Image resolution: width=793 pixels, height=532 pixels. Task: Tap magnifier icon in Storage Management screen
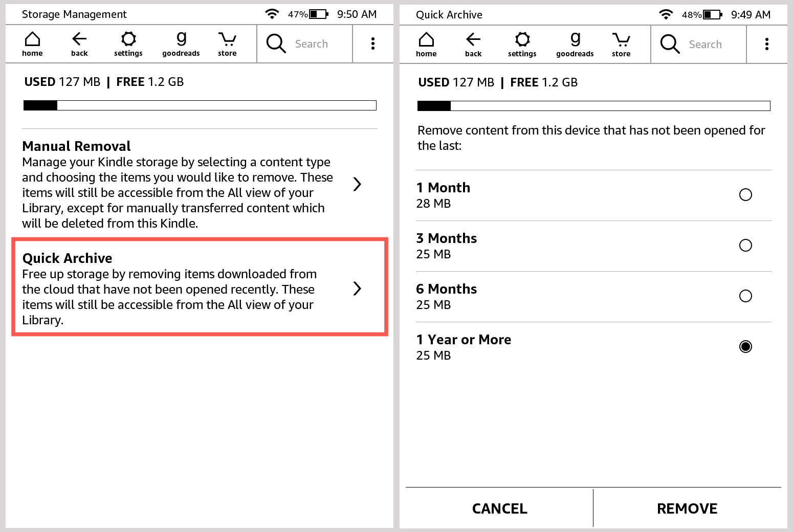[x=276, y=43]
